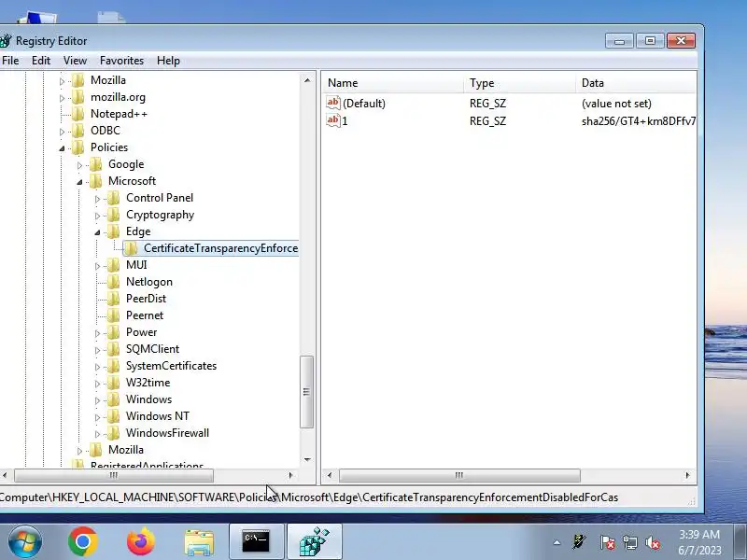Expand the Cryptography key
The height and width of the screenshot is (560, 747).
tap(97, 216)
